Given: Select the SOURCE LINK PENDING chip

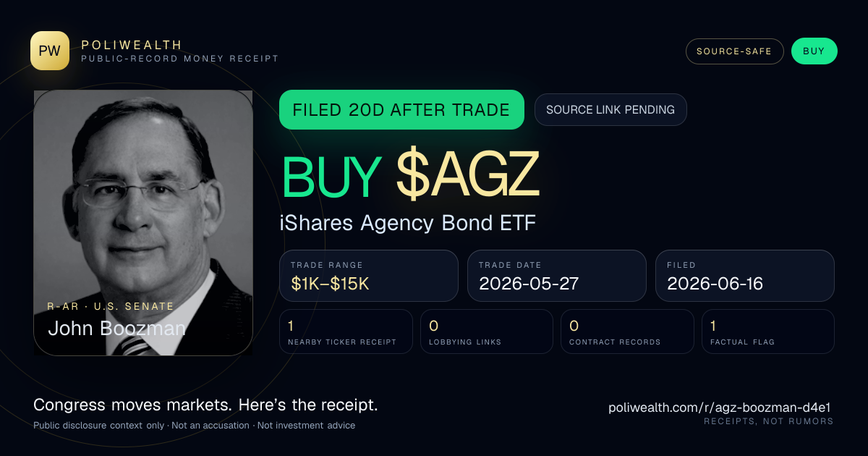Looking at the screenshot, I should pyautogui.click(x=610, y=110).
